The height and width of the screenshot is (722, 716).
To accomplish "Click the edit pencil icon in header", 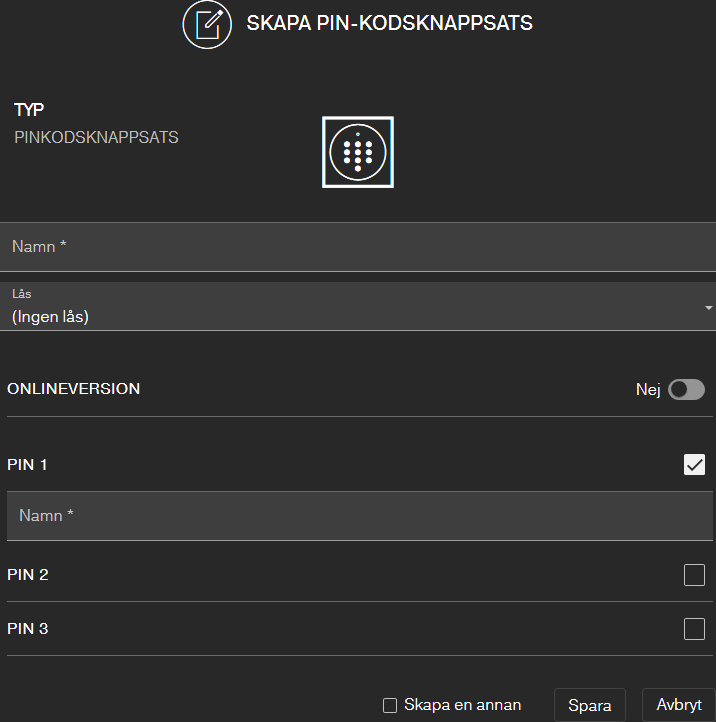I will coord(207,24).
